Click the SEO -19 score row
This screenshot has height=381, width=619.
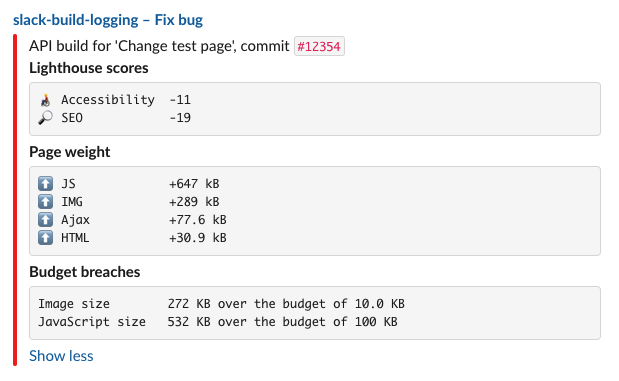[x=114, y=118]
